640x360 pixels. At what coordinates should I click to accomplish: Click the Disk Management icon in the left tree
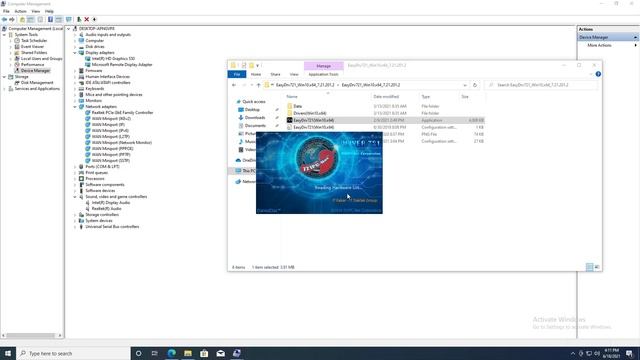pos(17,82)
